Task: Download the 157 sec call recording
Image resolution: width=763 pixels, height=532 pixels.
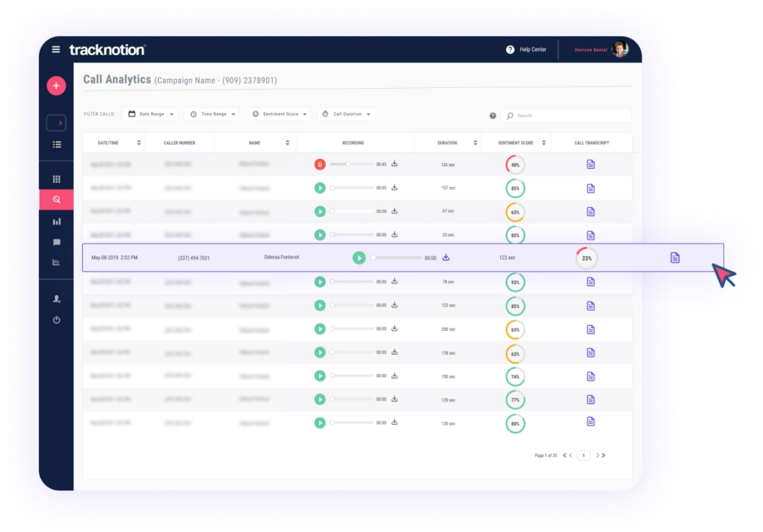Action: point(395,188)
